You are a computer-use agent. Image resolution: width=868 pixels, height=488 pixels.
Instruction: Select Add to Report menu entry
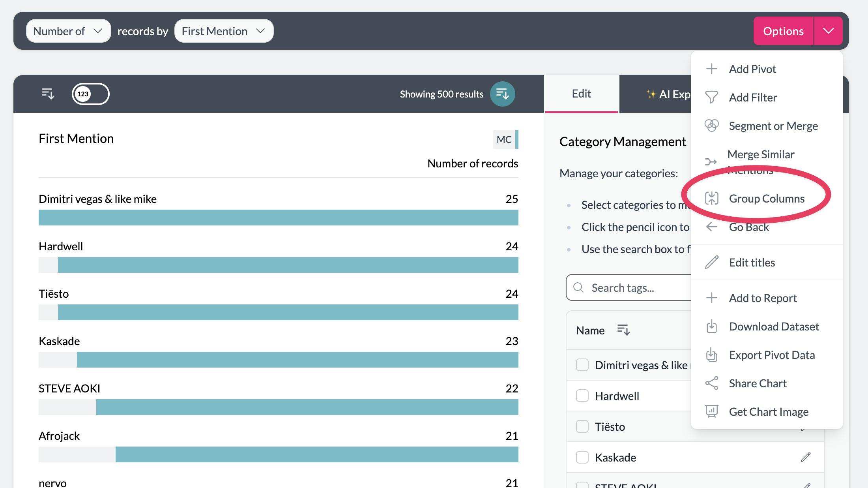[x=763, y=298]
